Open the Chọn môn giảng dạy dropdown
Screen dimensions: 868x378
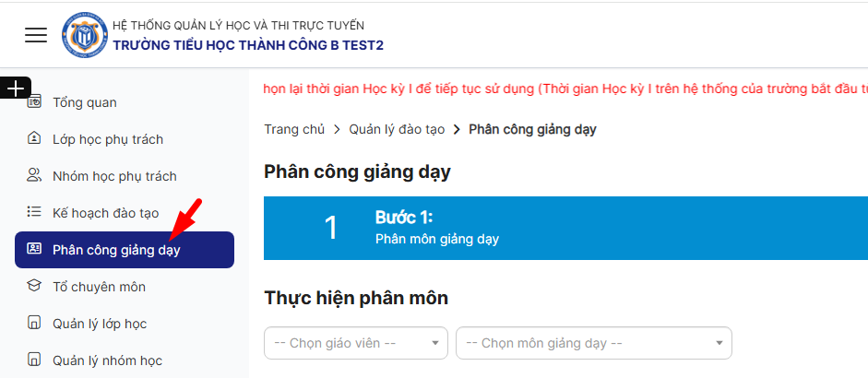593,343
